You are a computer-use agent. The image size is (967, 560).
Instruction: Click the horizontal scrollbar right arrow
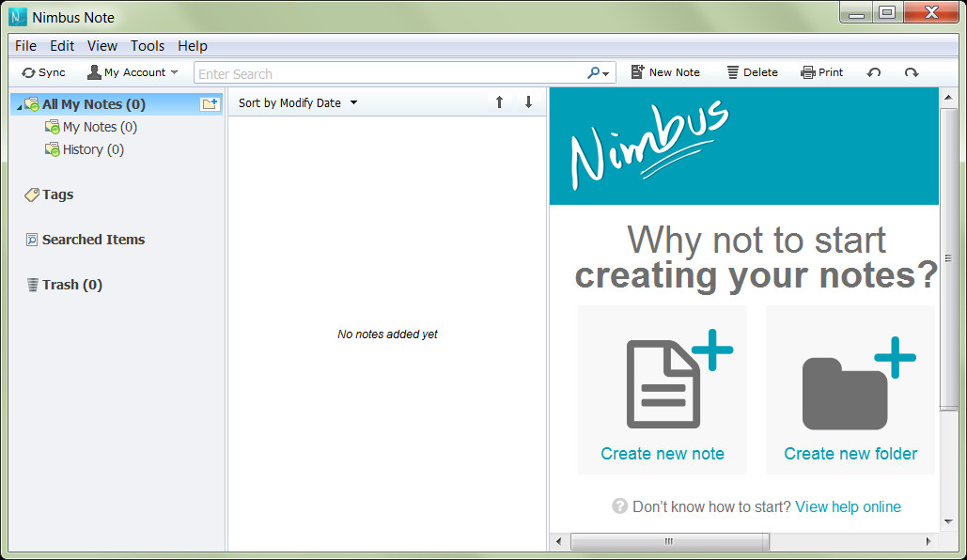[x=928, y=541]
